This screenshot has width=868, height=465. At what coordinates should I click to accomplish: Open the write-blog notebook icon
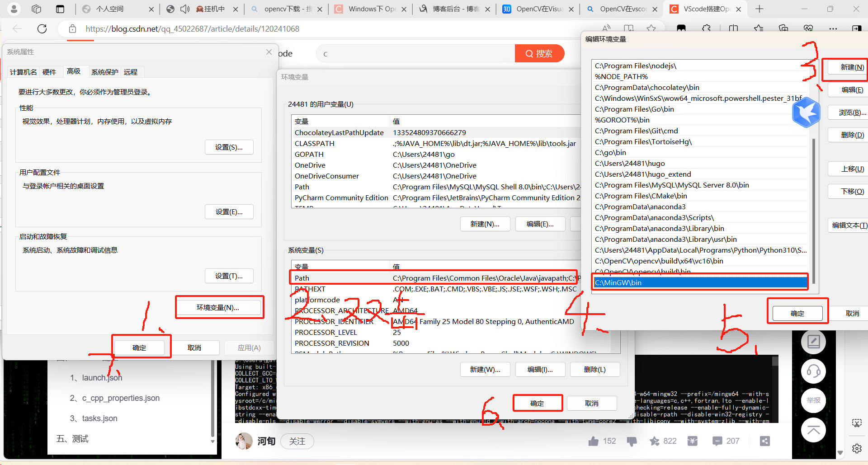[813, 342]
